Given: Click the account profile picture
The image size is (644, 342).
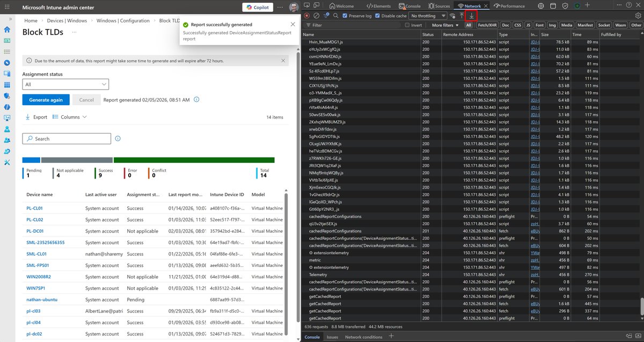Looking at the screenshot, I should (x=294, y=8).
